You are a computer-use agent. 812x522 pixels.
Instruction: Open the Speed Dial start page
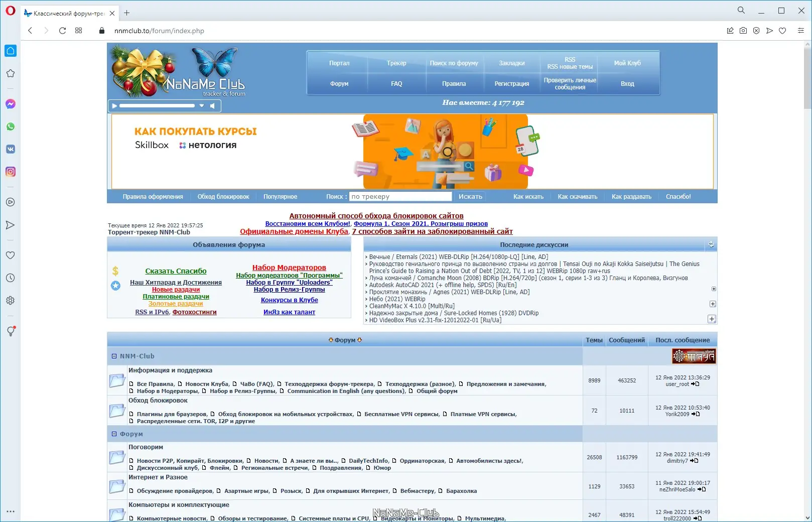pos(78,31)
